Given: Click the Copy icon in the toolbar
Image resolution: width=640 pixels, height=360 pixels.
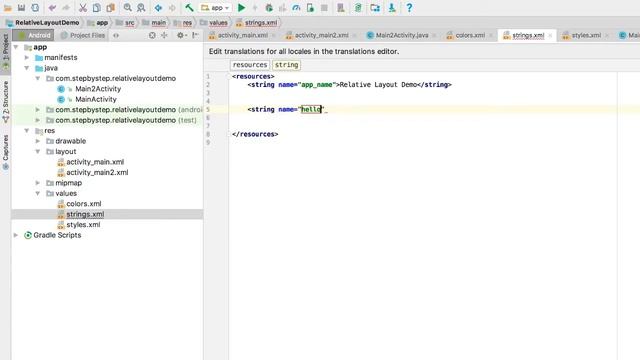Looking at the screenshot, I should coord(97,7).
